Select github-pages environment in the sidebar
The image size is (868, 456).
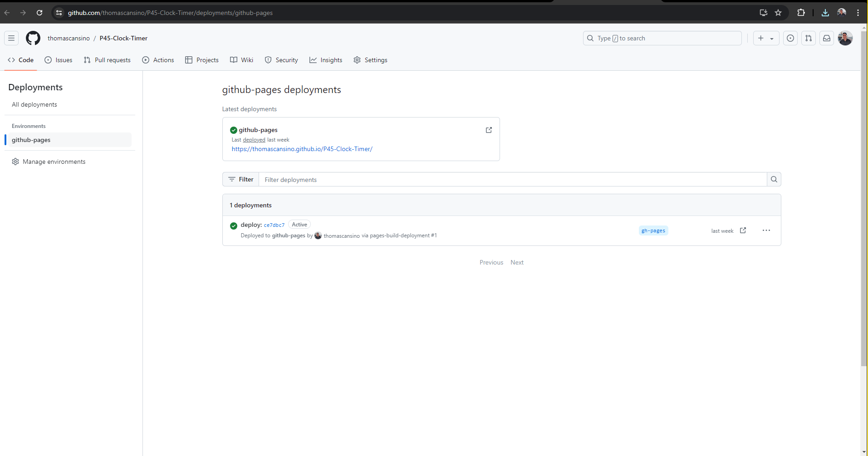70,140
